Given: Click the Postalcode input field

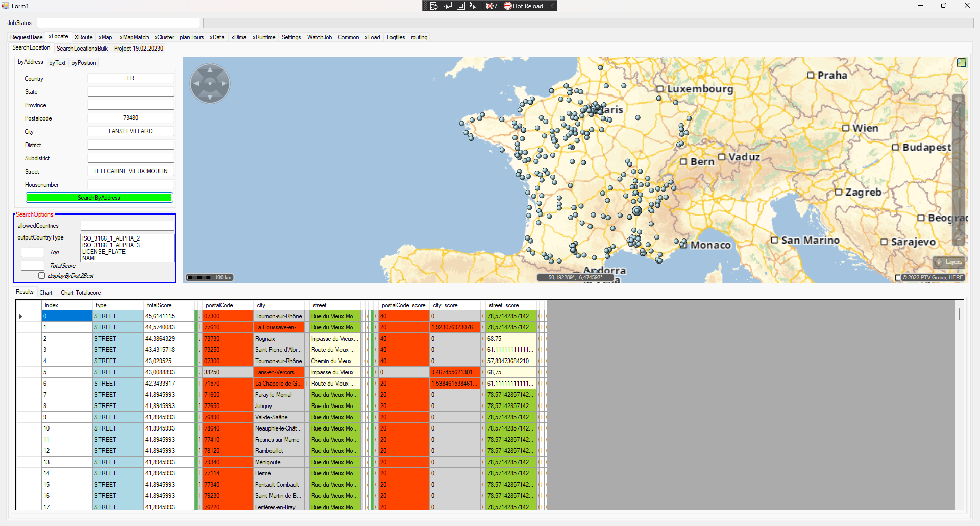Looking at the screenshot, I should point(130,118).
